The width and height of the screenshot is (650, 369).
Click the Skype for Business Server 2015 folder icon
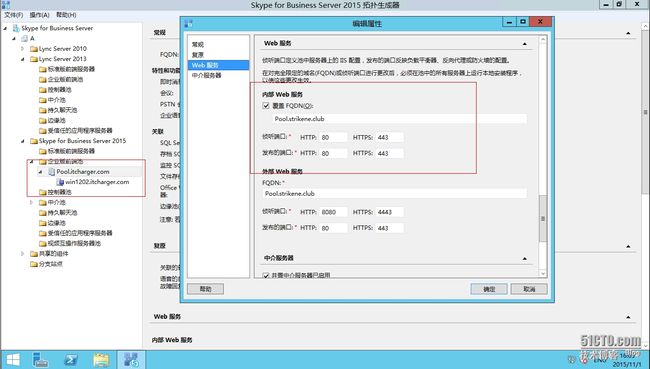point(34,141)
